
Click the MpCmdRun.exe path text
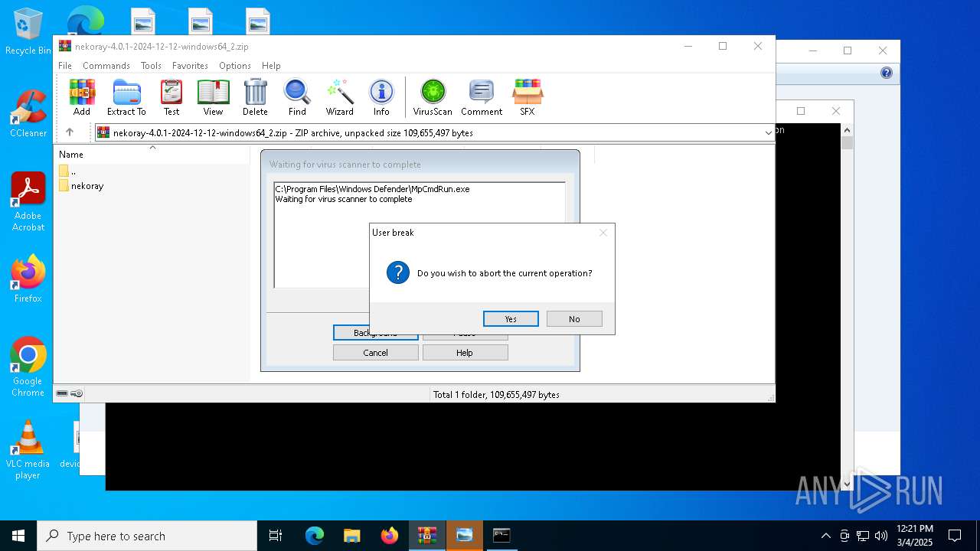click(x=372, y=189)
